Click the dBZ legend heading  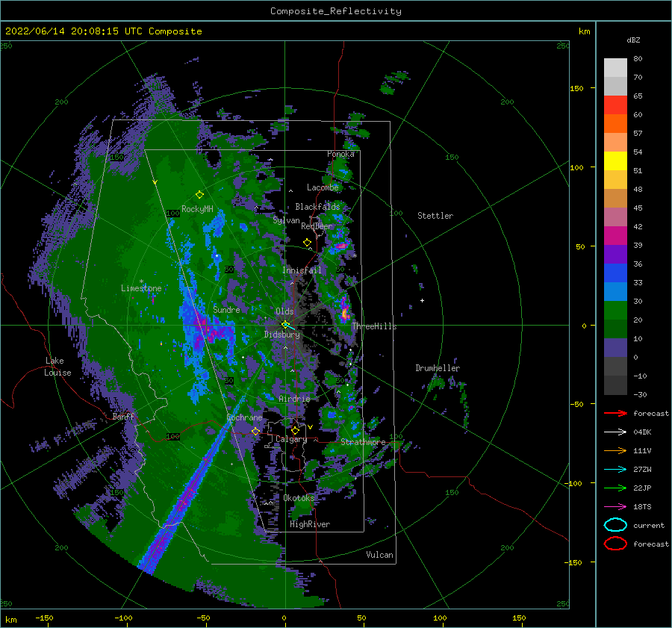[633, 40]
